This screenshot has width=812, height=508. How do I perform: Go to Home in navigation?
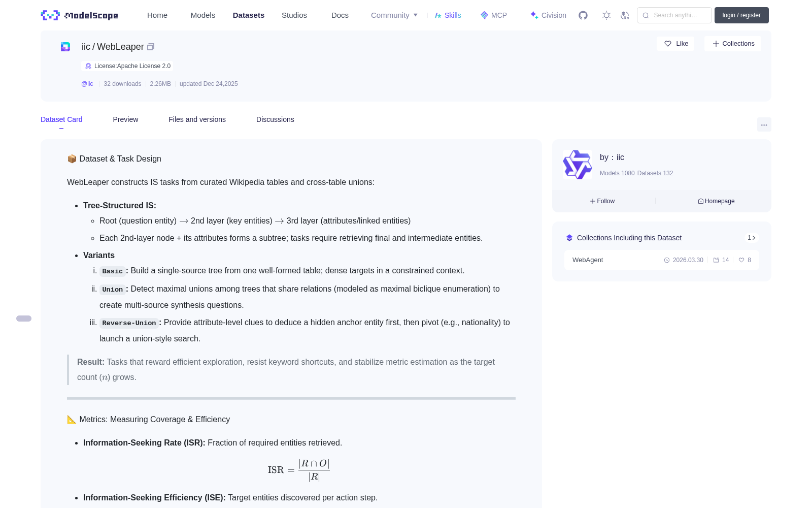157,15
